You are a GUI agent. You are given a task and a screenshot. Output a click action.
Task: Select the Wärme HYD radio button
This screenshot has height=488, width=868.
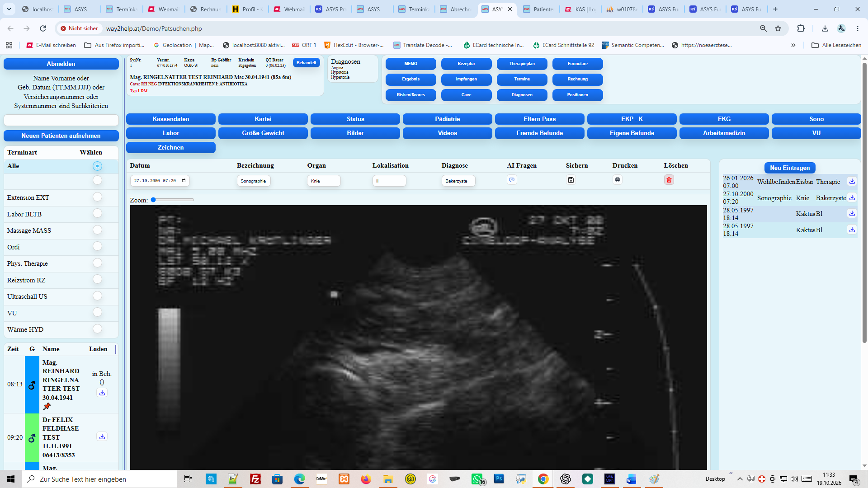pyautogui.click(x=97, y=329)
